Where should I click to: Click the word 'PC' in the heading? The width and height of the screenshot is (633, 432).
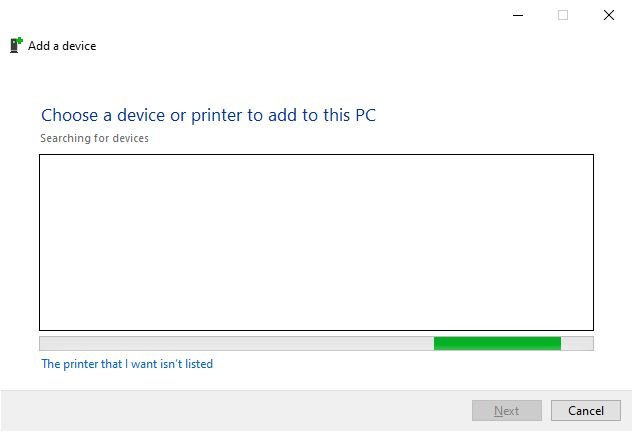click(365, 115)
